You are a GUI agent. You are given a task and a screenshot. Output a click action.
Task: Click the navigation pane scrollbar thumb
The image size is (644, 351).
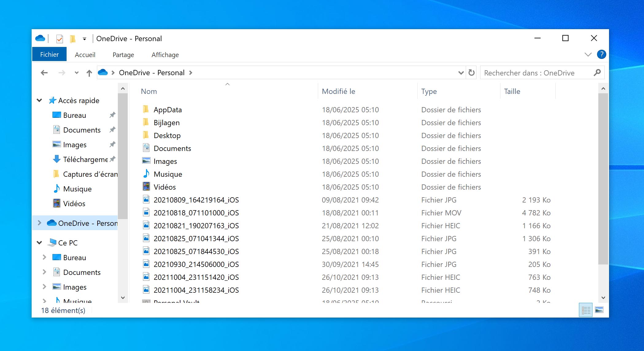point(123,156)
